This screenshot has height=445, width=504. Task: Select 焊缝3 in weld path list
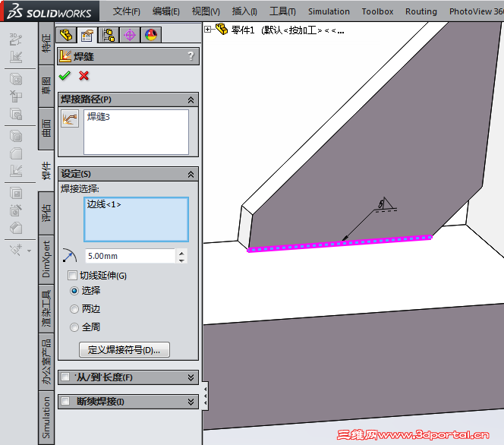pyautogui.click(x=99, y=117)
